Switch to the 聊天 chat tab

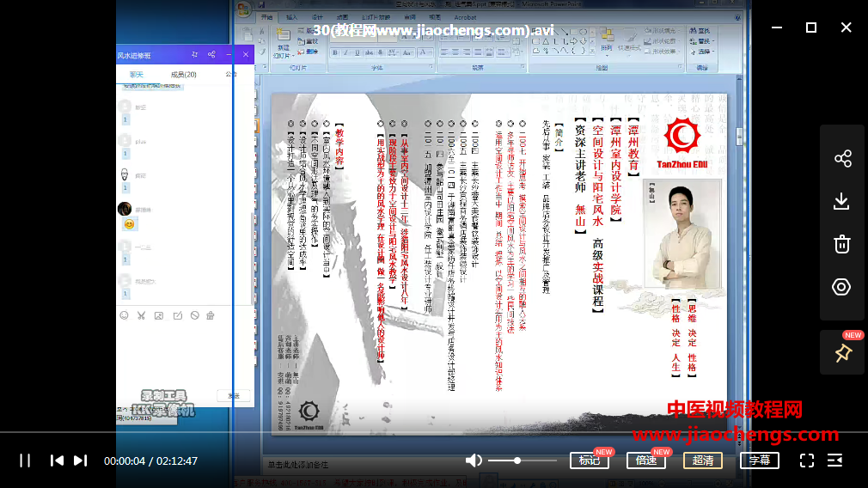point(136,74)
